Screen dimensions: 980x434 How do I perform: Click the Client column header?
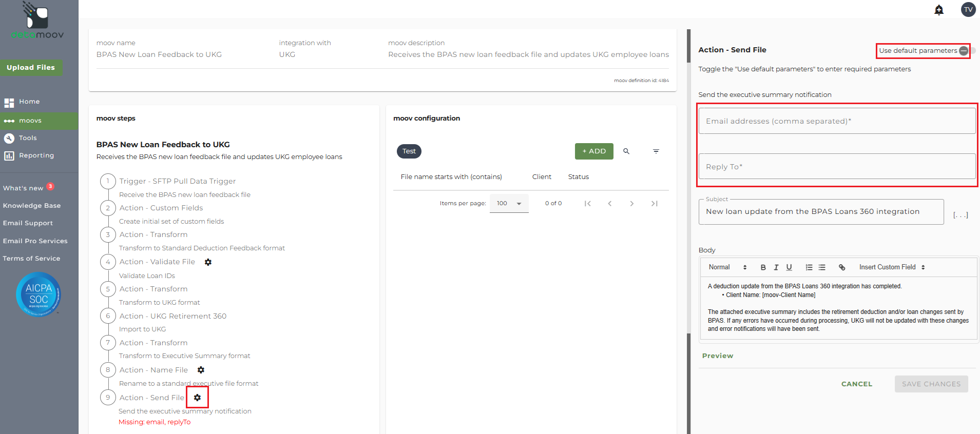point(542,177)
